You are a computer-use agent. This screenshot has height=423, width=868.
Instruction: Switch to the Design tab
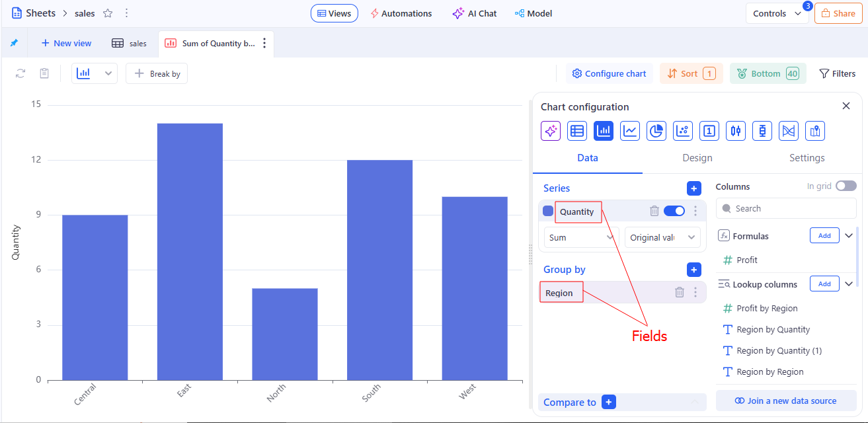click(x=697, y=158)
